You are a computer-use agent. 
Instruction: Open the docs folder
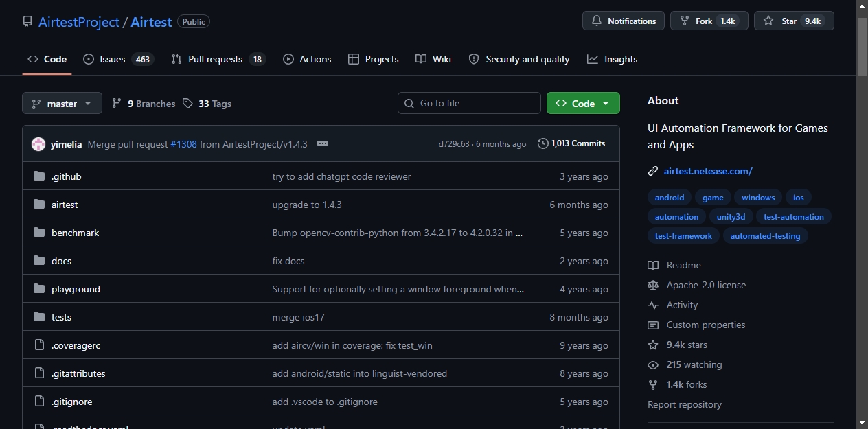tap(61, 261)
